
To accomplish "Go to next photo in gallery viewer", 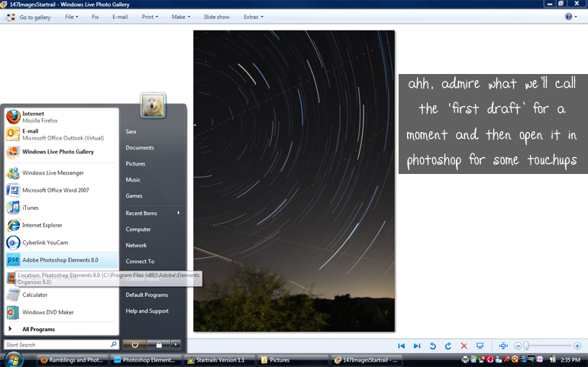I will pyautogui.click(x=417, y=346).
